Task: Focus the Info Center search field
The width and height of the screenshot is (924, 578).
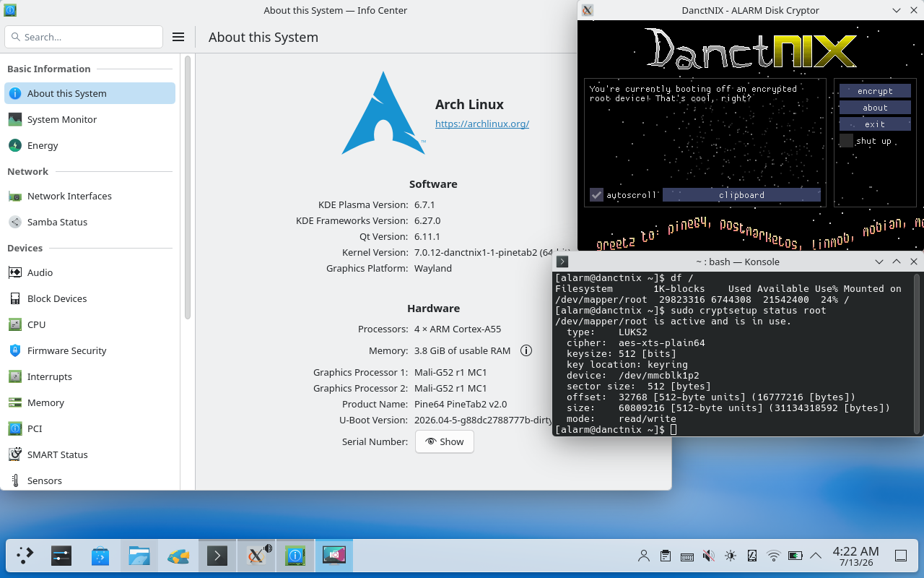Action: point(84,37)
